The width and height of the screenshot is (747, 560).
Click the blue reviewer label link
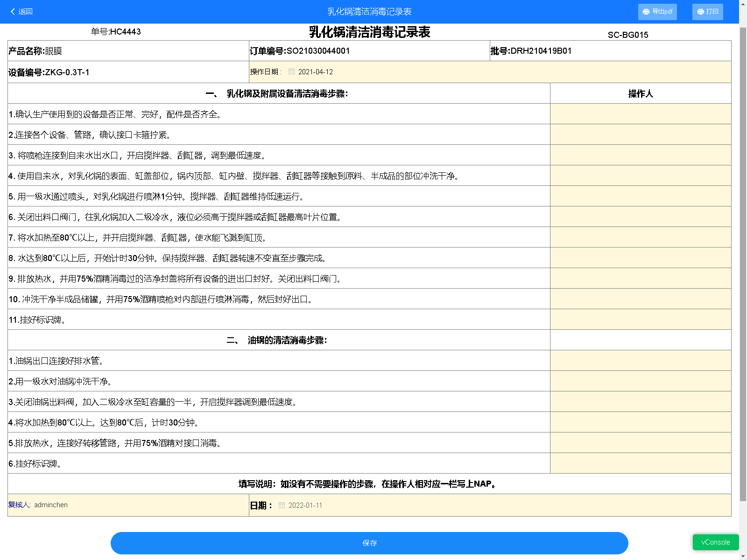click(x=19, y=505)
